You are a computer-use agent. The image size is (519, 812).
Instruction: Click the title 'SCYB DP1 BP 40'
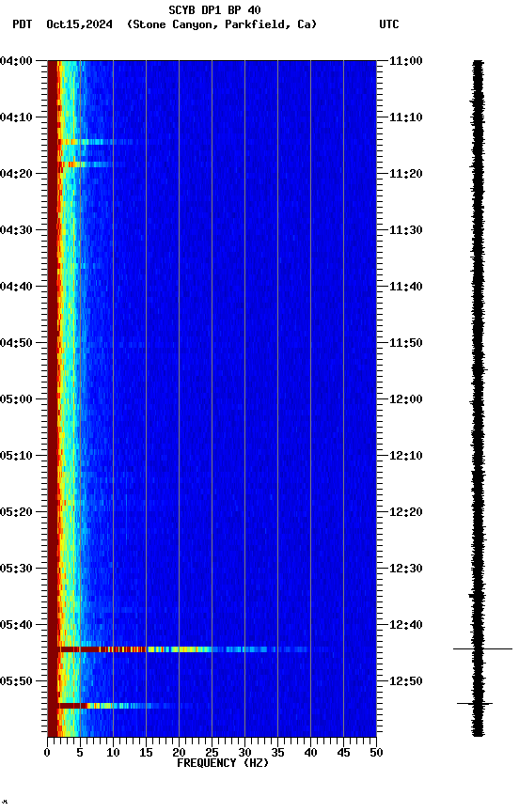(x=214, y=10)
